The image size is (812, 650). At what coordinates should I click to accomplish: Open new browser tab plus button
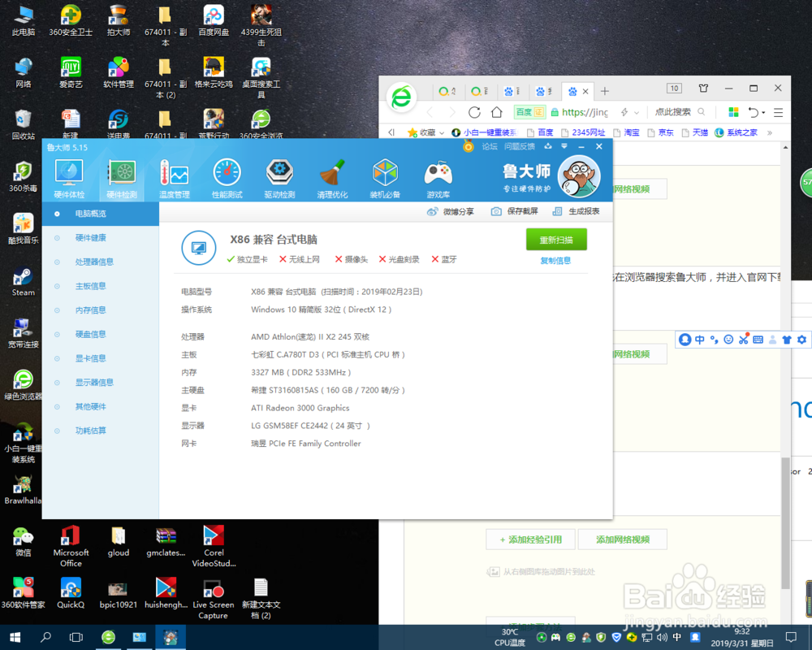click(604, 92)
